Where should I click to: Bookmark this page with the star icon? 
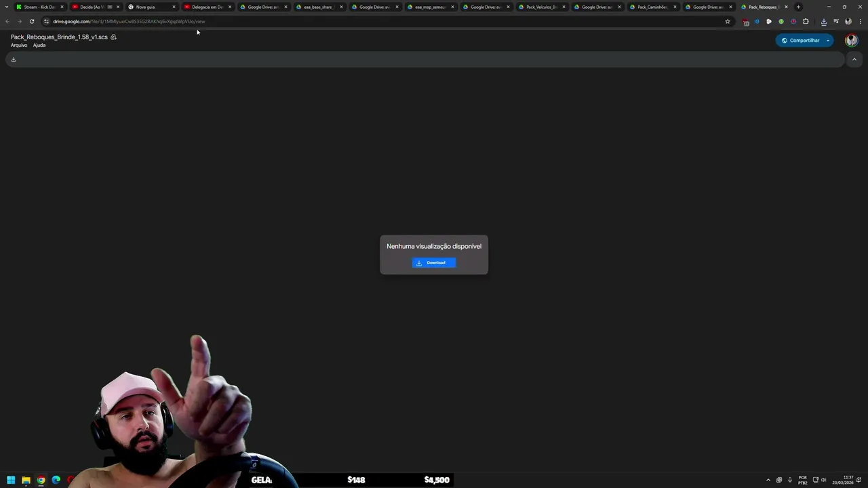click(x=728, y=22)
